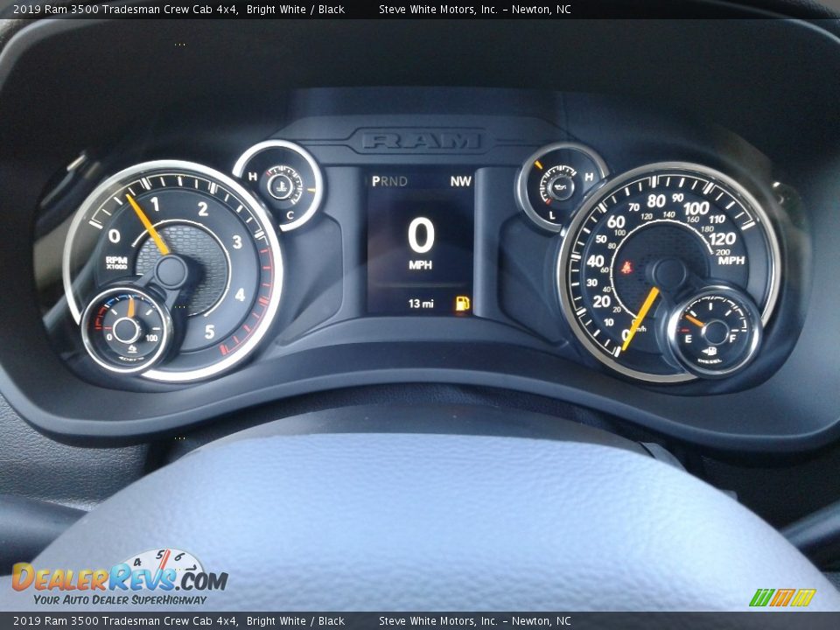Image resolution: width=840 pixels, height=630 pixels.
Task: Click the NW compass heading
Action: (460, 181)
